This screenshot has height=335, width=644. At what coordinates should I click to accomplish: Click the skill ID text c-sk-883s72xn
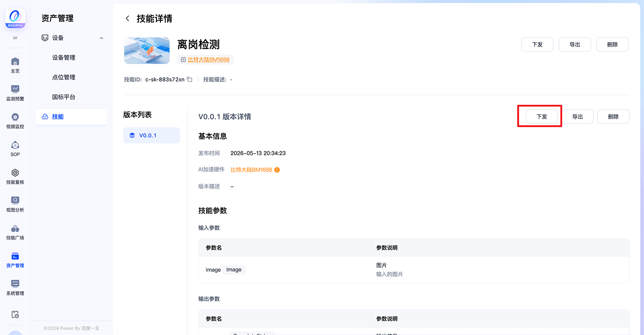165,79
